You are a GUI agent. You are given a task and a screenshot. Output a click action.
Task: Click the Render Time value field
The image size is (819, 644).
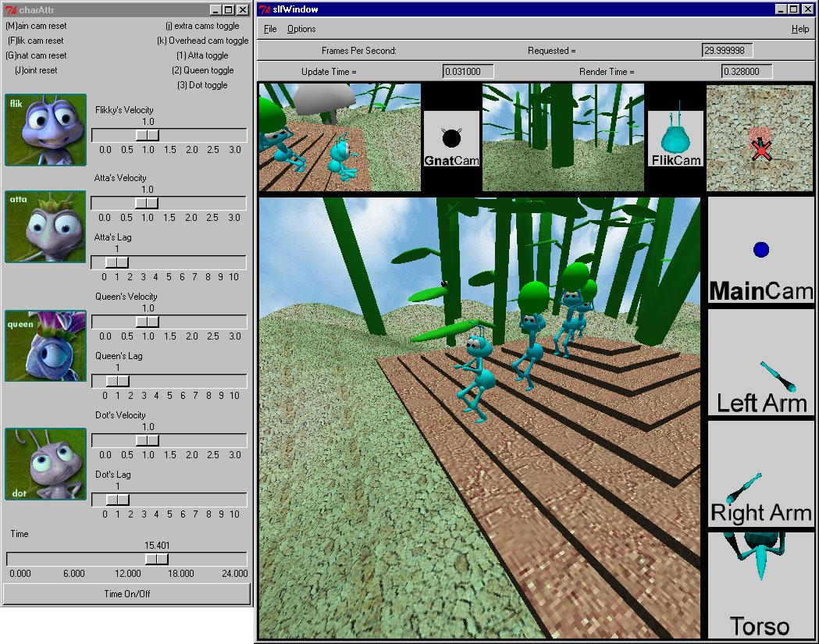(x=746, y=72)
